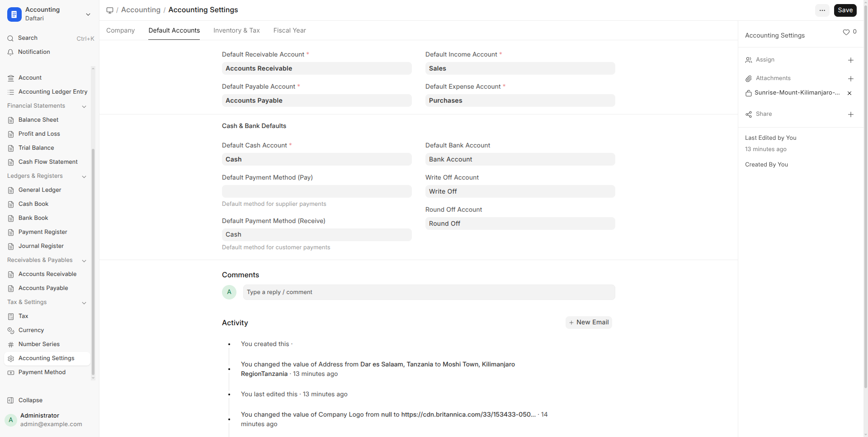Open the Sunrise-Mount-Kilimanjaro attachment
Viewport: 868px width, 437px height.
point(797,93)
